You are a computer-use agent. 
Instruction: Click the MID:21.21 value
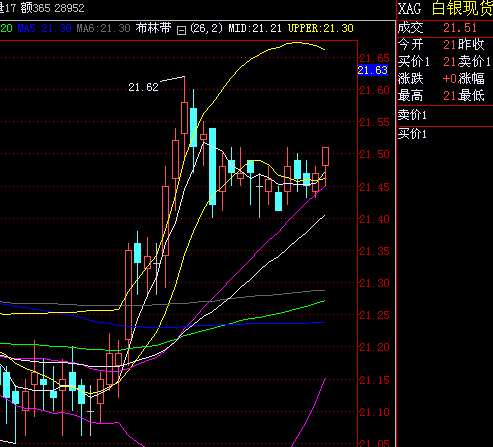point(255,28)
